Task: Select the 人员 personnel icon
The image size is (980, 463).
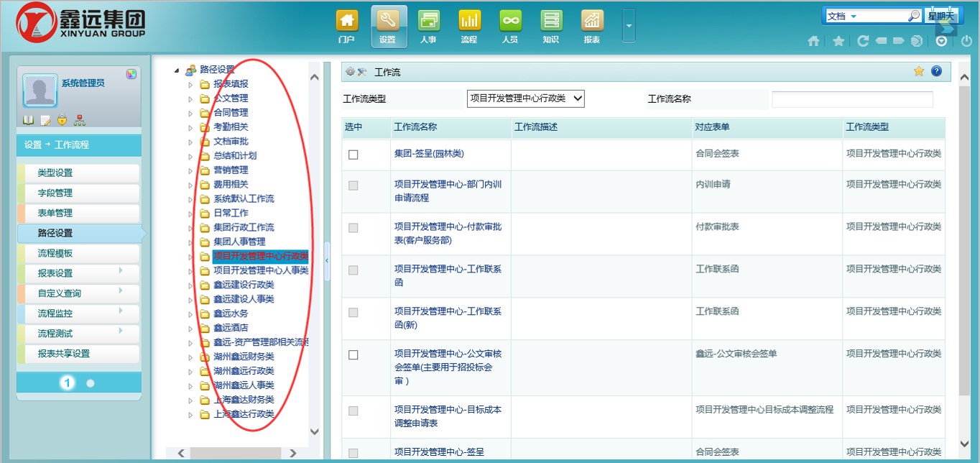Action: (510, 26)
